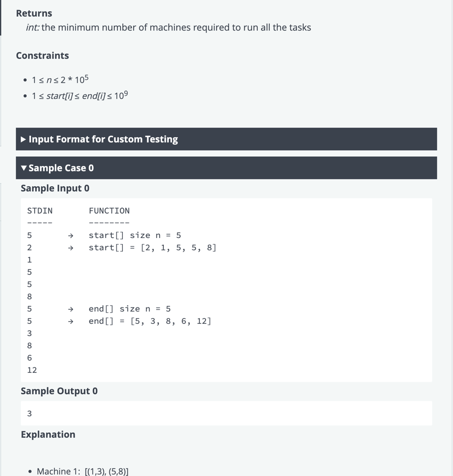453x476 pixels.
Task: Click the end[] = [5, 3, 8, 6, 12] line
Action: click(x=150, y=321)
